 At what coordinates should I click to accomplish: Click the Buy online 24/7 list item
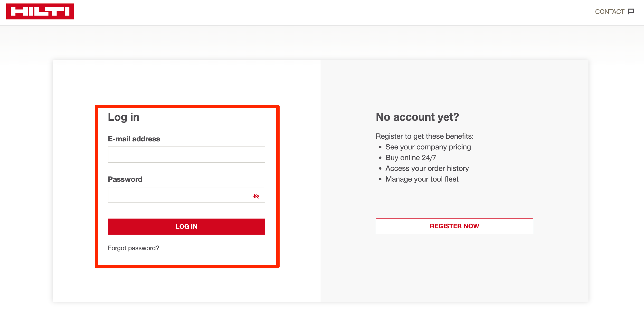[x=410, y=158]
